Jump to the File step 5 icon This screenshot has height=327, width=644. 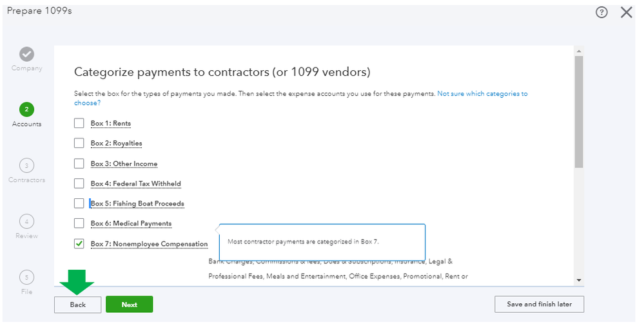(x=26, y=277)
